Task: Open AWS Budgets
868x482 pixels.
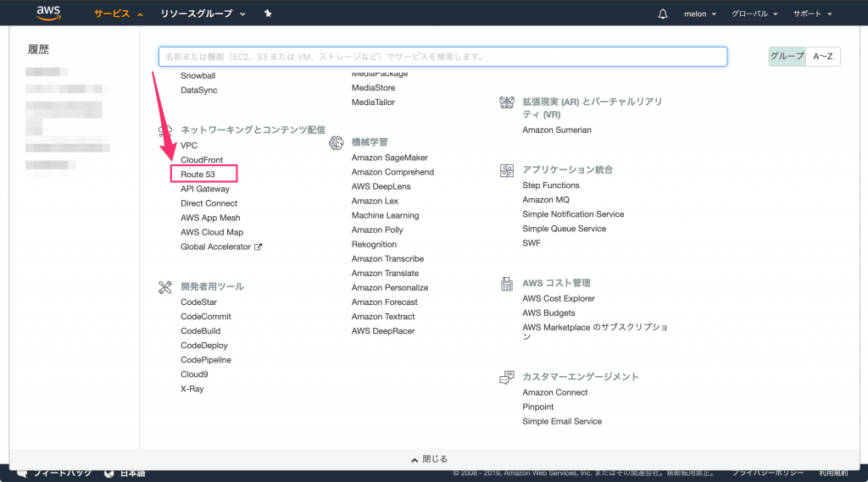Action: pos(548,313)
